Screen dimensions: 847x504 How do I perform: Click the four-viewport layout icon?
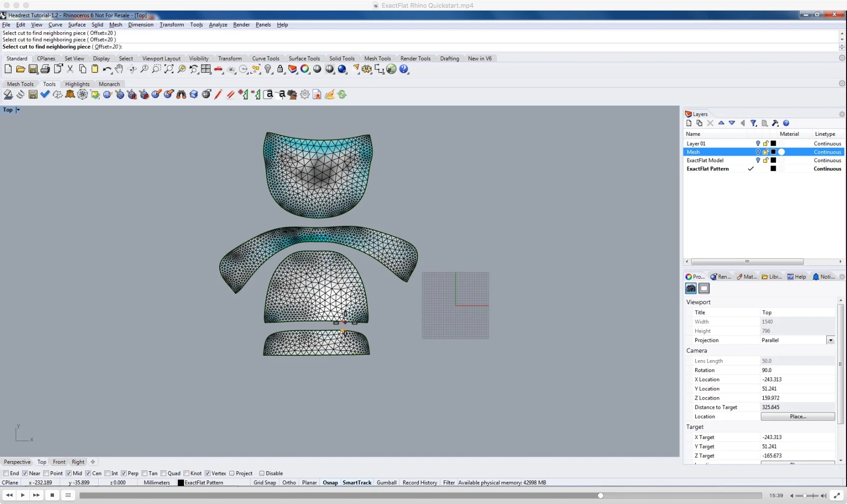click(x=206, y=69)
